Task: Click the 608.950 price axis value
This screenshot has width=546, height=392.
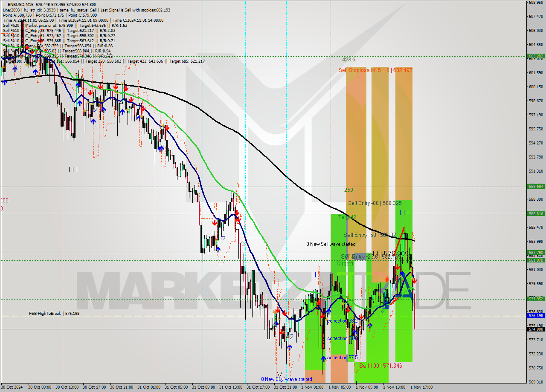Action: tap(536, 3)
